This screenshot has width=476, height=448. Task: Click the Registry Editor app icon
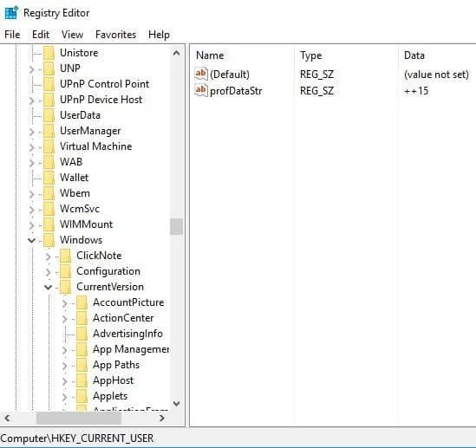point(11,13)
